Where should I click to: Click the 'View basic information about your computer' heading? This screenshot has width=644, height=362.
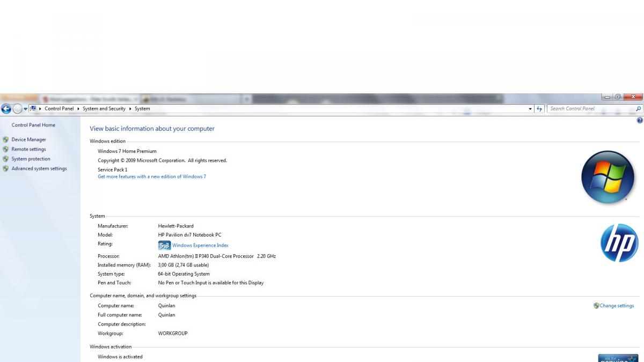coord(152,129)
